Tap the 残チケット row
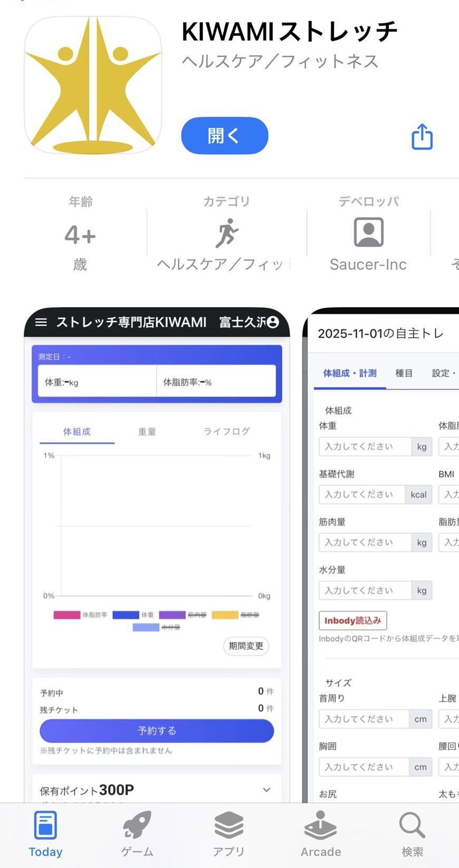The height and width of the screenshot is (868, 459). [x=157, y=709]
